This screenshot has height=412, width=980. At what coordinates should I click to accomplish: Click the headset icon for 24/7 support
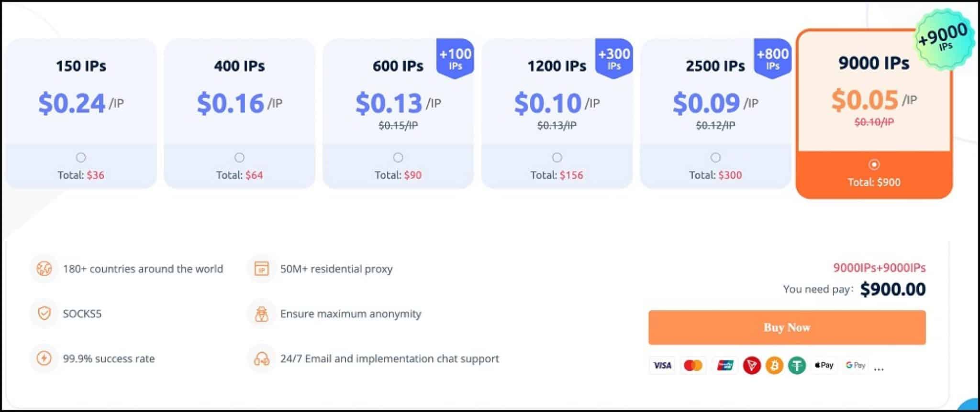(261, 358)
